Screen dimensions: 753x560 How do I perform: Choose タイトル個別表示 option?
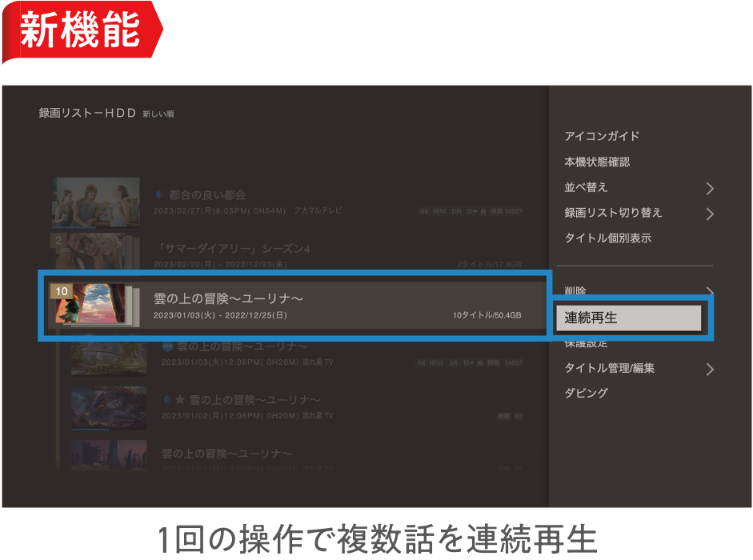tap(607, 238)
